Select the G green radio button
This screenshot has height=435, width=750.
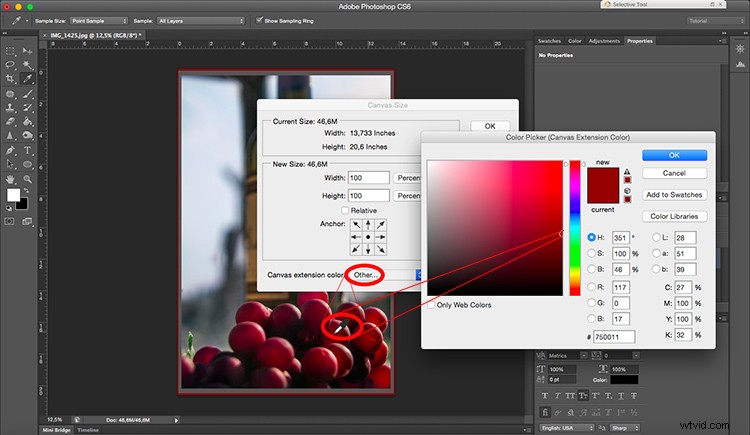tap(591, 302)
